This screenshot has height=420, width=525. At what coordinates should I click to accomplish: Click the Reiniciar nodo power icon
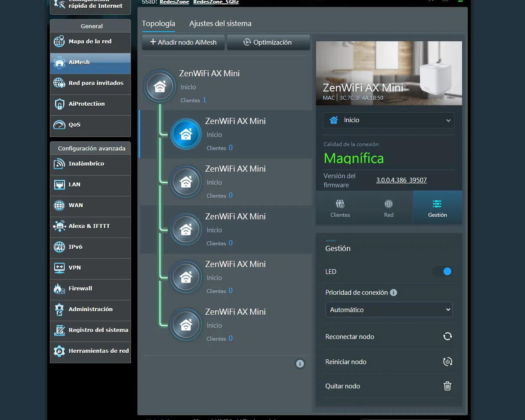(447, 361)
